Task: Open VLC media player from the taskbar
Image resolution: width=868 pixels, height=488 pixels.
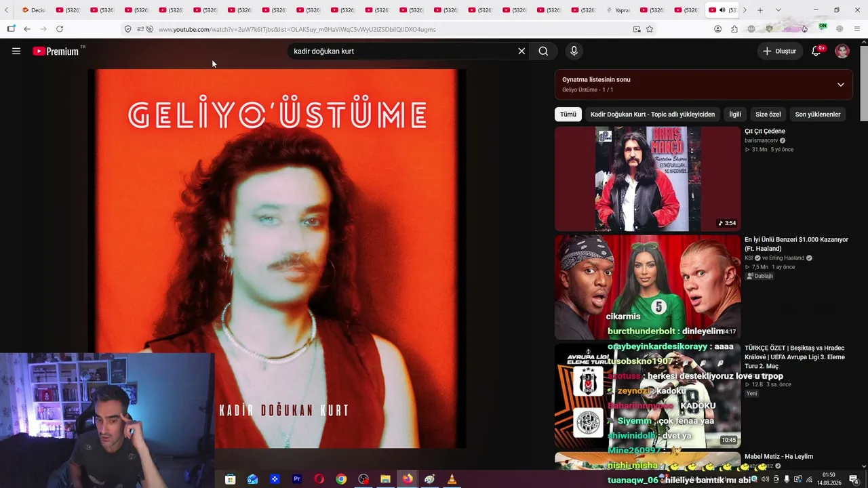Action: pyautogui.click(x=452, y=479)
